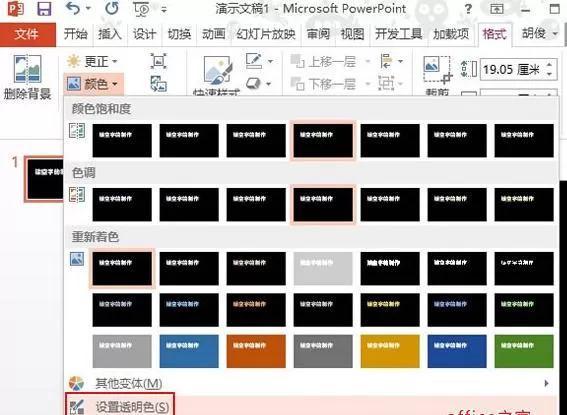Collapse the 颜色 dropdown button
Screen dimensions: 567x415
point(93,84)
